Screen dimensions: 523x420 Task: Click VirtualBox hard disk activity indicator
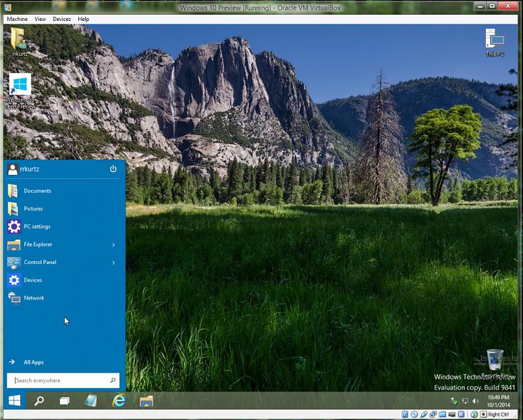pos(405,414)
